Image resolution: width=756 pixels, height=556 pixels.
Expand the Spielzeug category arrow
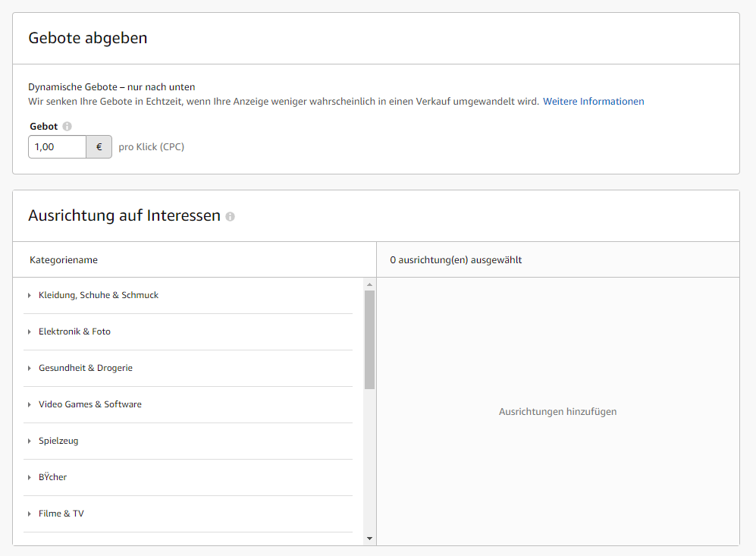30,441
